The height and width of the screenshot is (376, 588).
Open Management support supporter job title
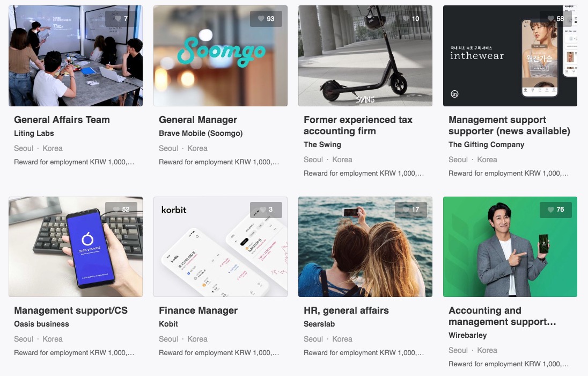[509, 126]
